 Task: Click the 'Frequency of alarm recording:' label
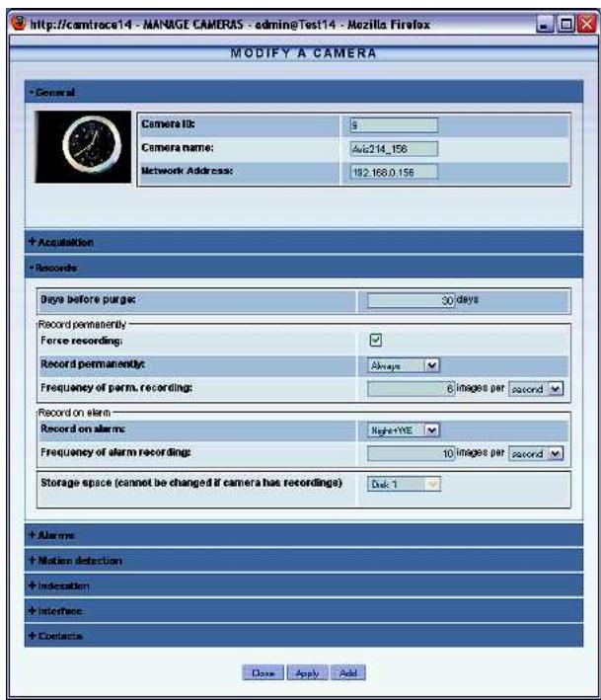[115, 452]
